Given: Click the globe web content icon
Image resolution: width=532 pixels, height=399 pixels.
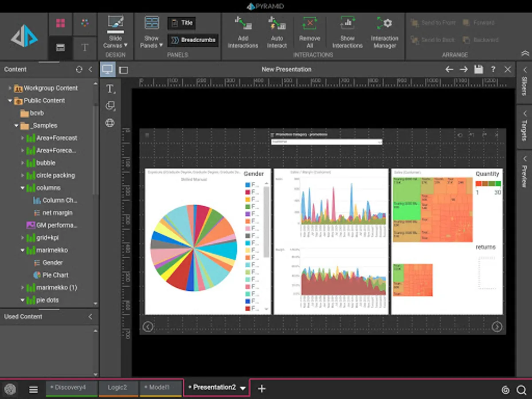Looking at the screenshot, I should (110, 123).
